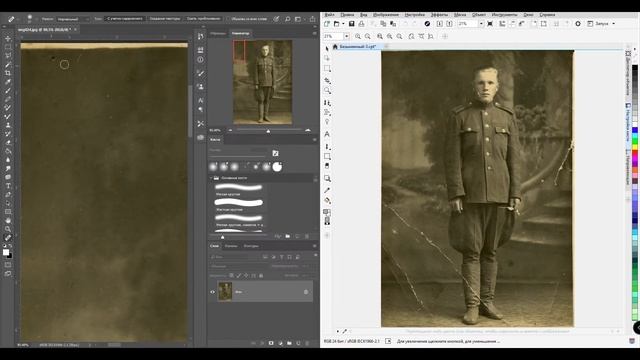
Task: Toggle lock image pixels brush icon
Action: coord(239,276)
